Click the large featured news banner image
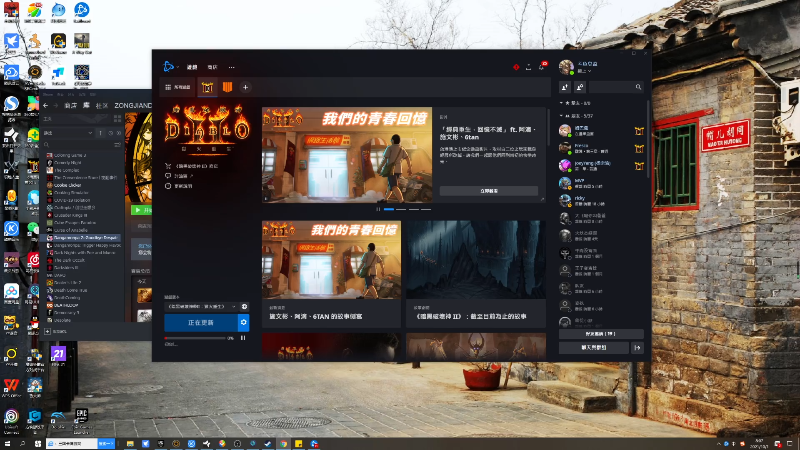800x450 pixels. point(347,155)
